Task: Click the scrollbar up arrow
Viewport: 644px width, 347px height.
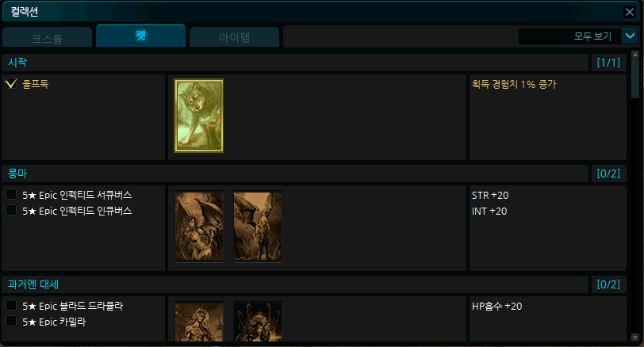Action: pyautogui.click(x=635, y=55)
